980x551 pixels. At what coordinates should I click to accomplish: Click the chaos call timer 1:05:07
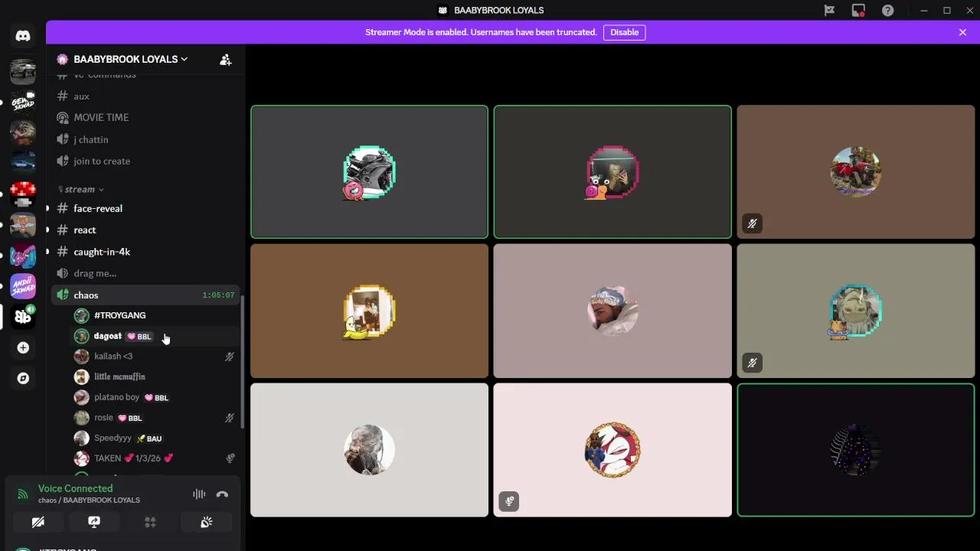(218, 295)
